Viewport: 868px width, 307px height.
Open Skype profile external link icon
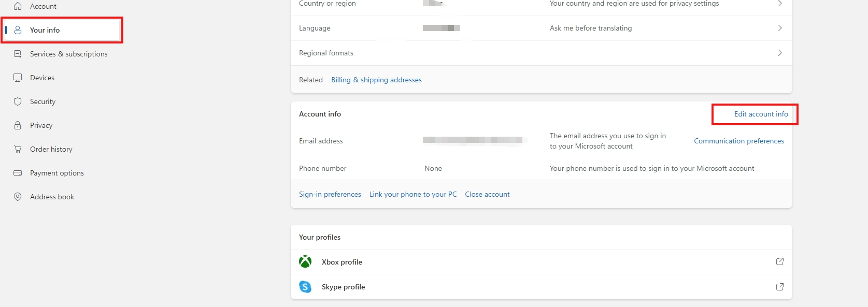779,287
